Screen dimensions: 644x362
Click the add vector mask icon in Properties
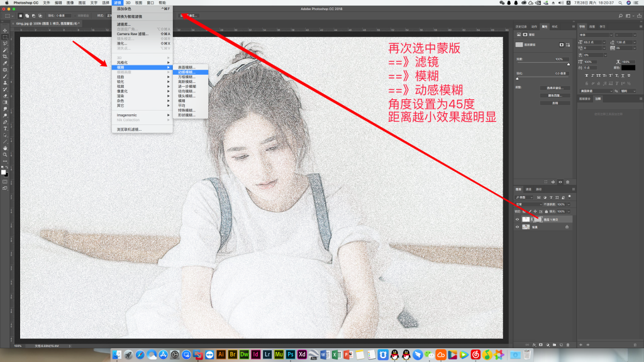click(x=568, y=45)
